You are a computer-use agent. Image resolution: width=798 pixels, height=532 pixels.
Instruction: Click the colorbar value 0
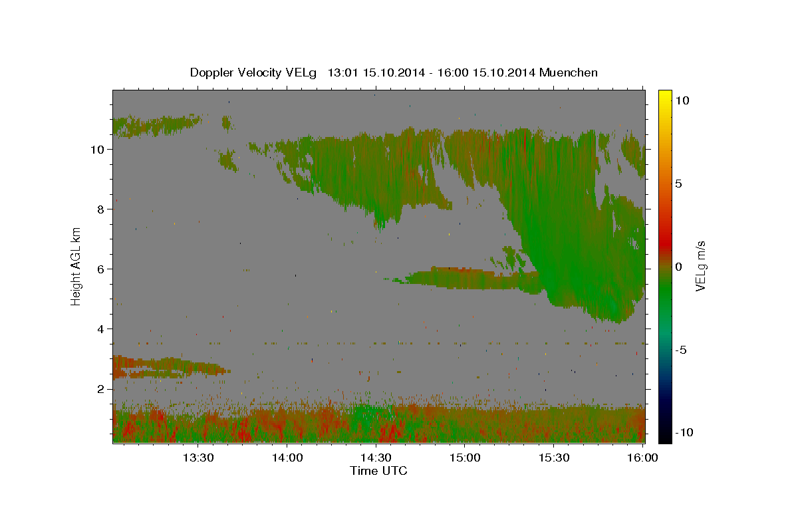click(x=680, y=267)
